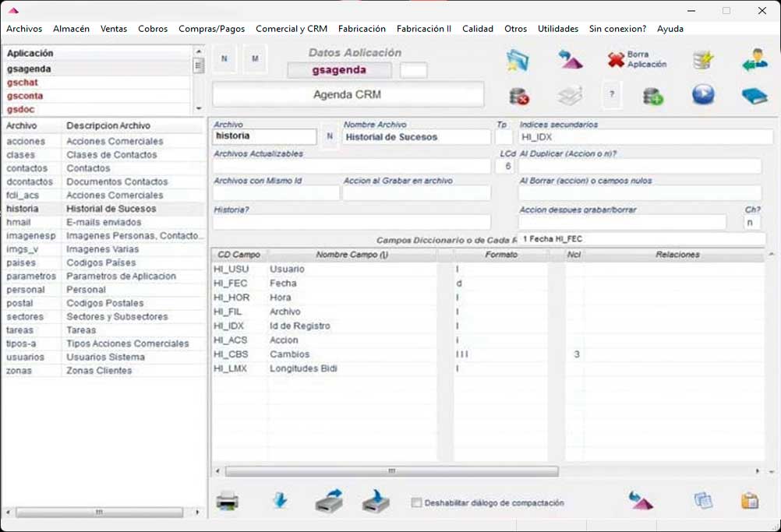
Task: Open the Almacén menu
Action: click(x=71, y=29)
